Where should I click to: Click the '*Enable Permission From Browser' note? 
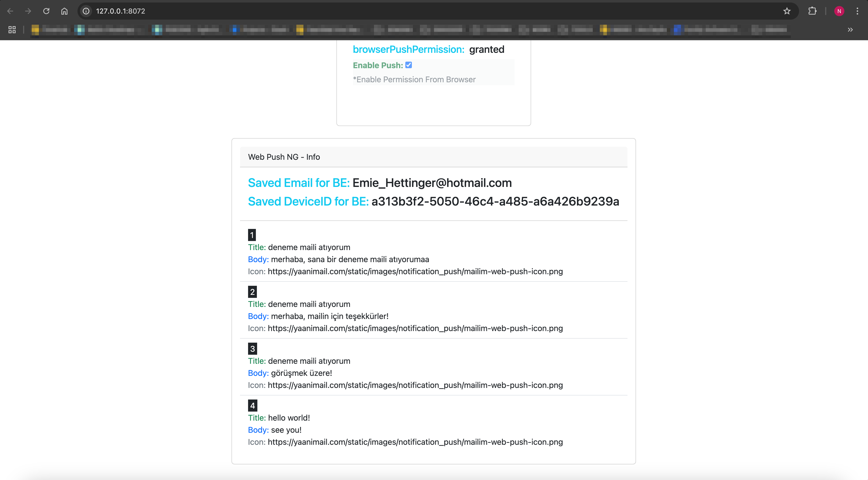pos(414,79)
